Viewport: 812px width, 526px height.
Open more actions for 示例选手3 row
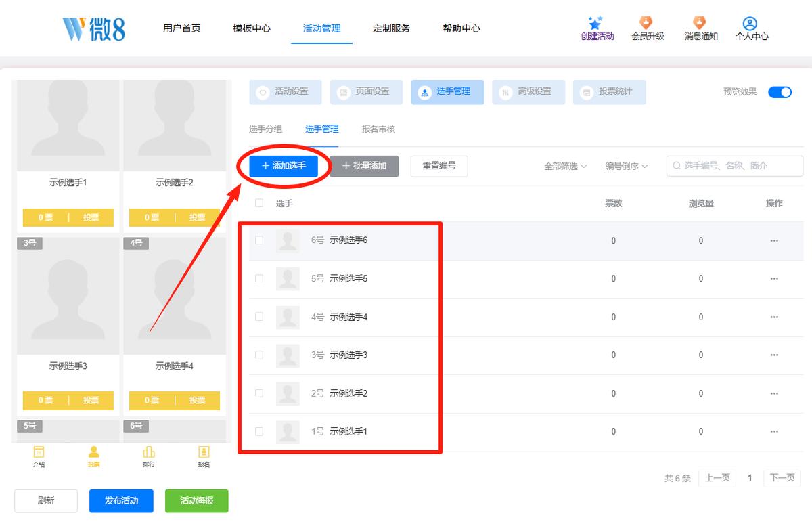pyautogui.click(x=774, y=355)
